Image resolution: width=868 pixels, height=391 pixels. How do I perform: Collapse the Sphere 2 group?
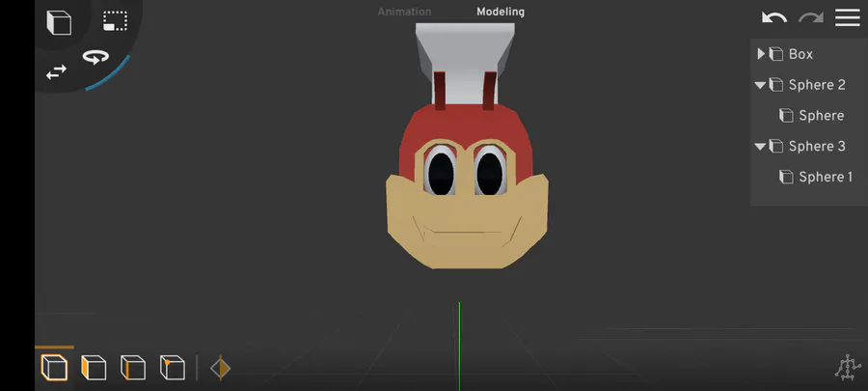[760, 85]
